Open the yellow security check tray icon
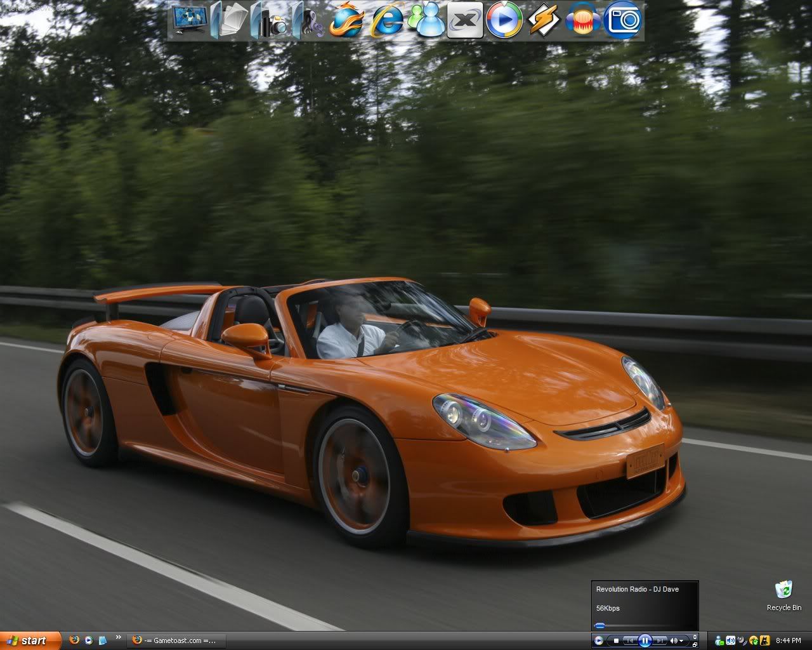Viewport: 812px width, 650px height. (754, 640)
